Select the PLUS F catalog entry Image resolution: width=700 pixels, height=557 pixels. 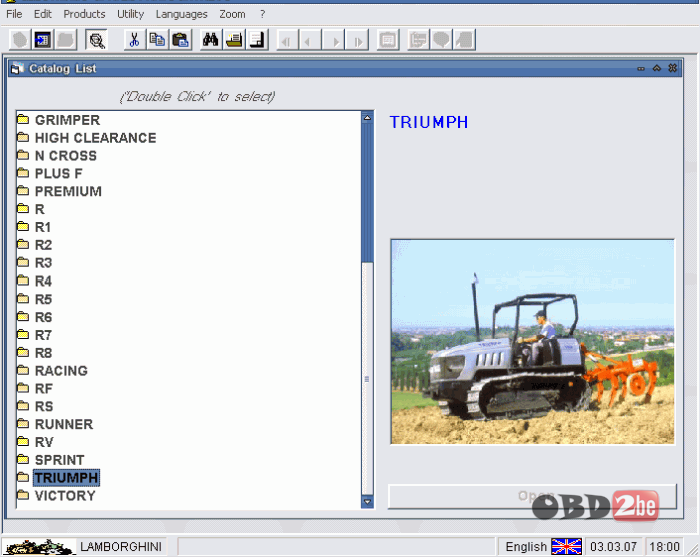(x=58, y=173)
